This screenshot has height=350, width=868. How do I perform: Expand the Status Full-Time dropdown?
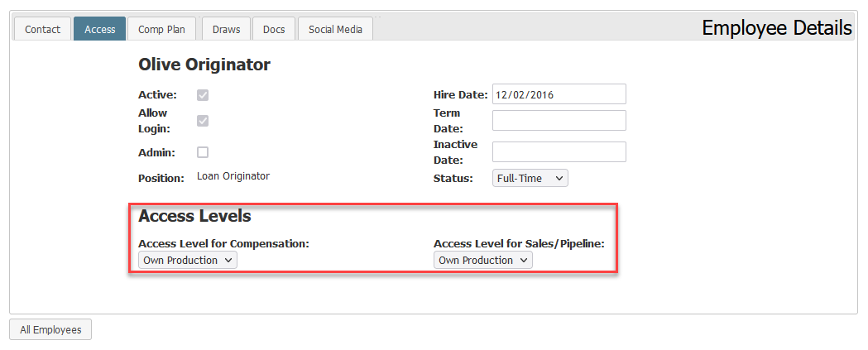click(x=530, y=179)
